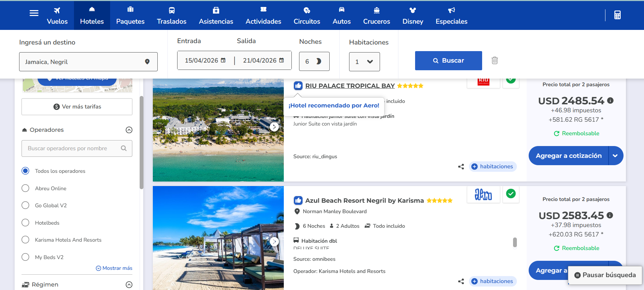This screenshot has height=290, width=644.
Task: Open the Salida calendar icon
Action: pos(282,60)
